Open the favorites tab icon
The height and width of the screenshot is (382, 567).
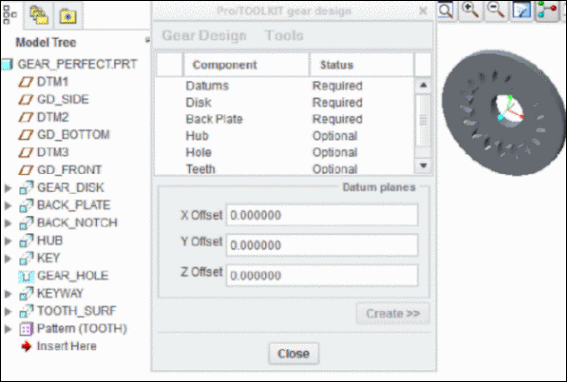[x=68, y=16]
